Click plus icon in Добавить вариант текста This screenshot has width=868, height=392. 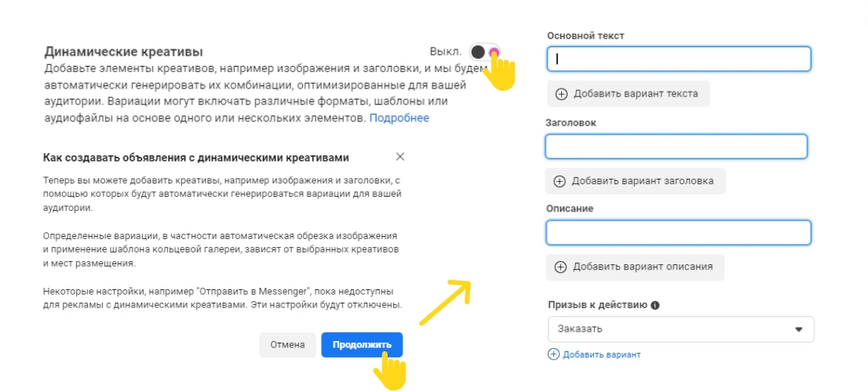pyautogui.click(x=561, y=94)
